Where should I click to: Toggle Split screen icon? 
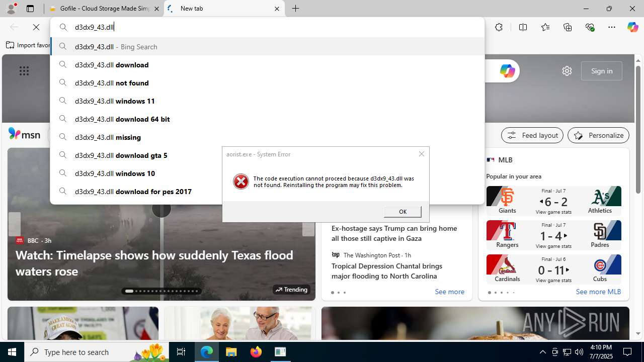523,27
